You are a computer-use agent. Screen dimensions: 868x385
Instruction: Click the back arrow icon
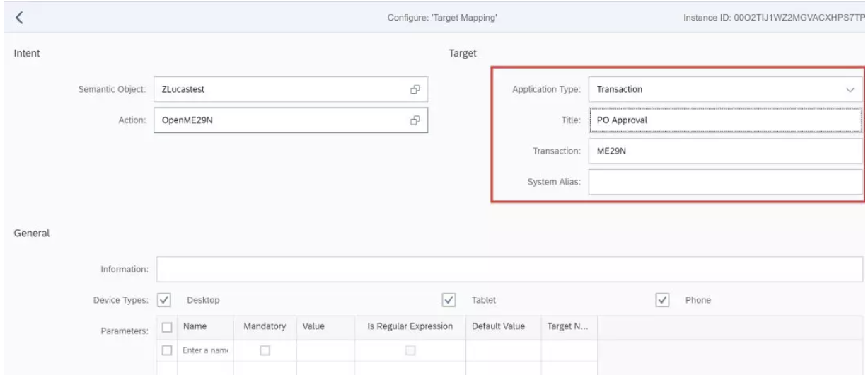click(19, 17)
